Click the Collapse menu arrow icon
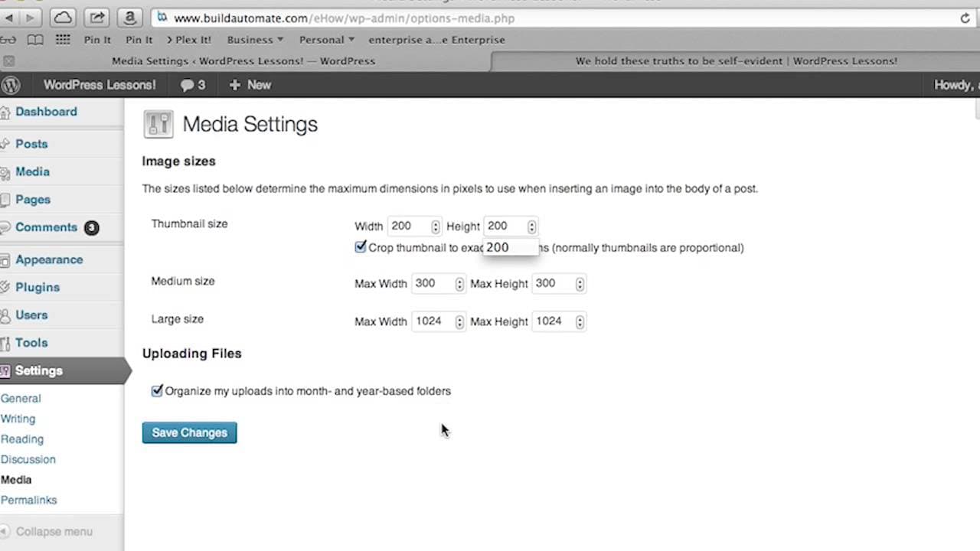The height and width of the screenshot is (551, 980). [x=5, y=532]
